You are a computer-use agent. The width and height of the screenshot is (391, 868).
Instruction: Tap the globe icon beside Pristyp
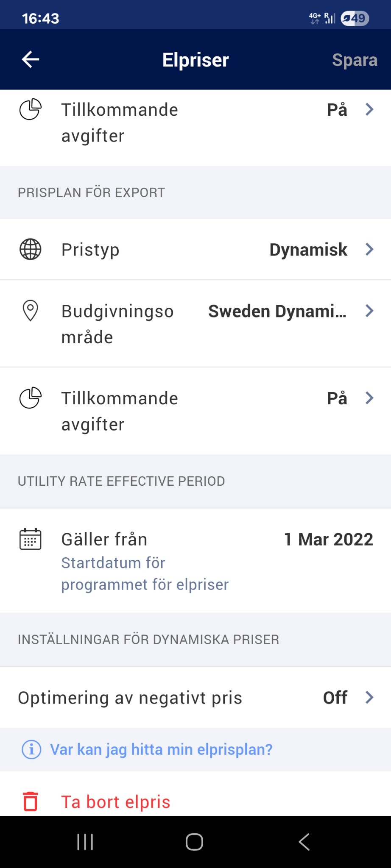[31, 249]
